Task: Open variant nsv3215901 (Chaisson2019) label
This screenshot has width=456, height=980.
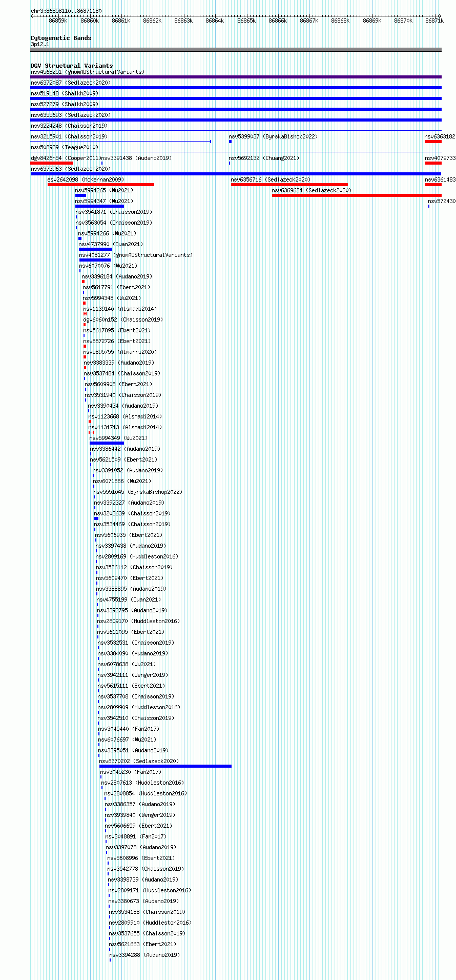Action: (69, 136)
